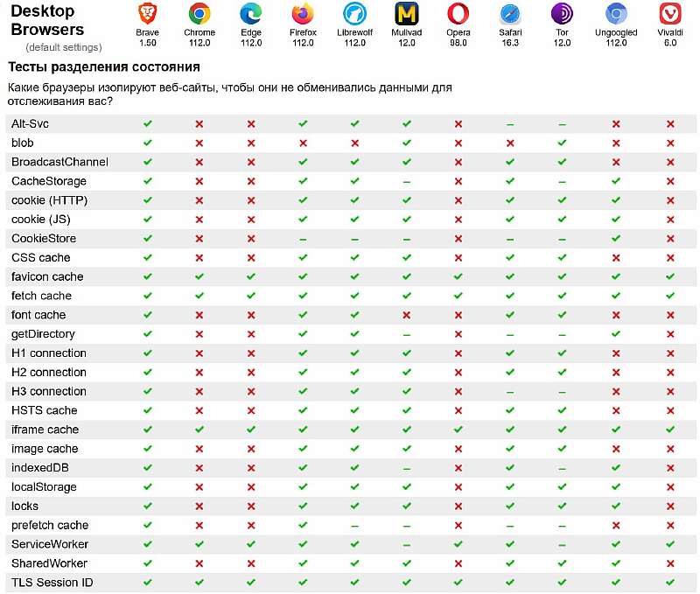Image resolution: width=700 pixels, height=594 pixels.
Task: Click the Chrome browser logo
Action: [x=199, y=15]
